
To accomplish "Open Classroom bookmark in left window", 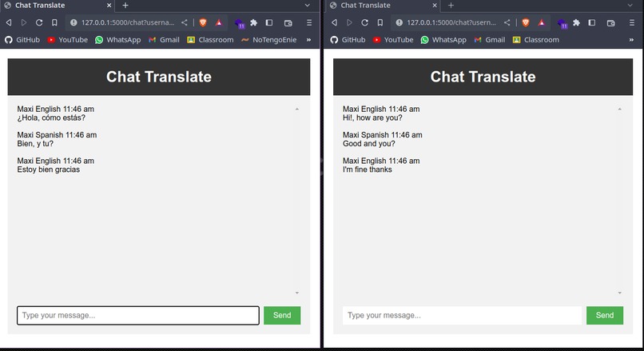I will click(x=210, y=40).
